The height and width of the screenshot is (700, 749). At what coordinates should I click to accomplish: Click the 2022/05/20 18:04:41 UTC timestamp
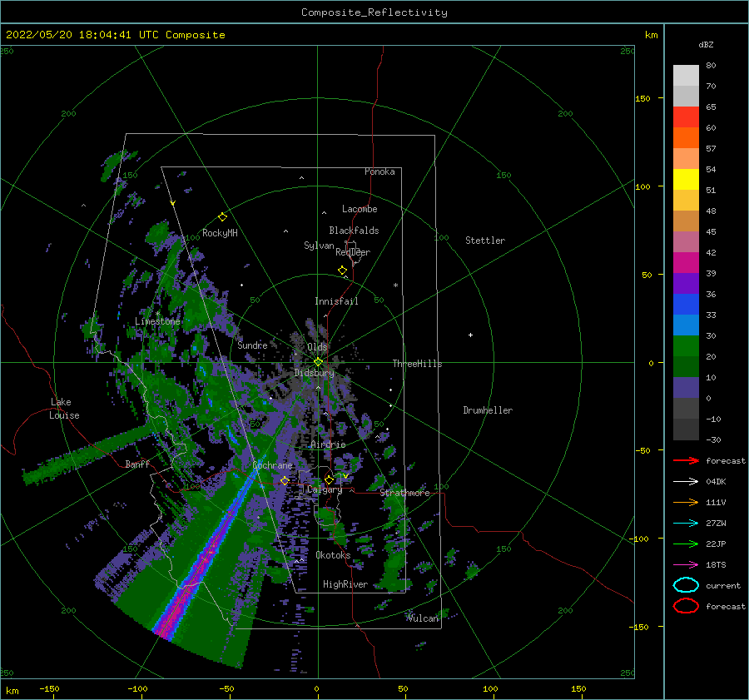click(82, 35)
